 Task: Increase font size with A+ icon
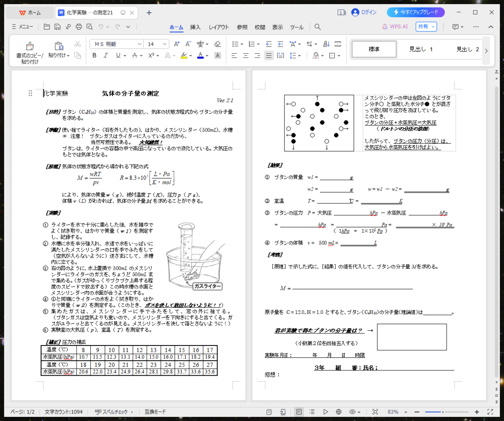177,44
